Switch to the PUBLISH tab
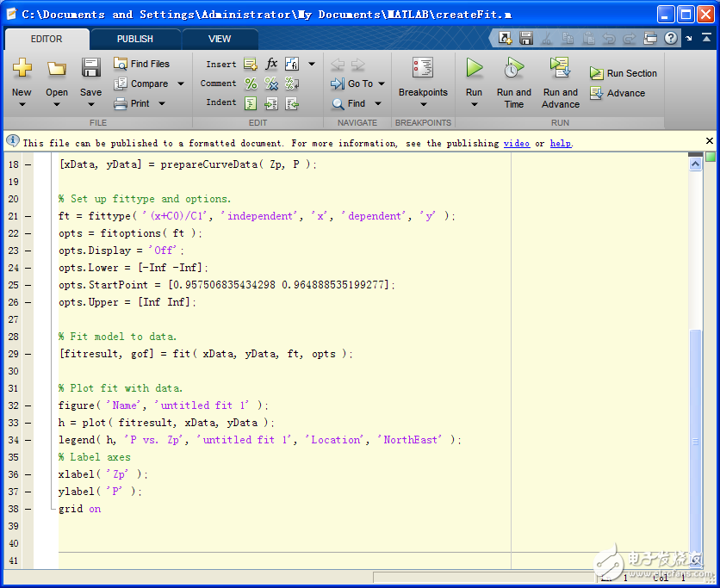The height and width of the screenshot is (588, 720). (135, 39)
